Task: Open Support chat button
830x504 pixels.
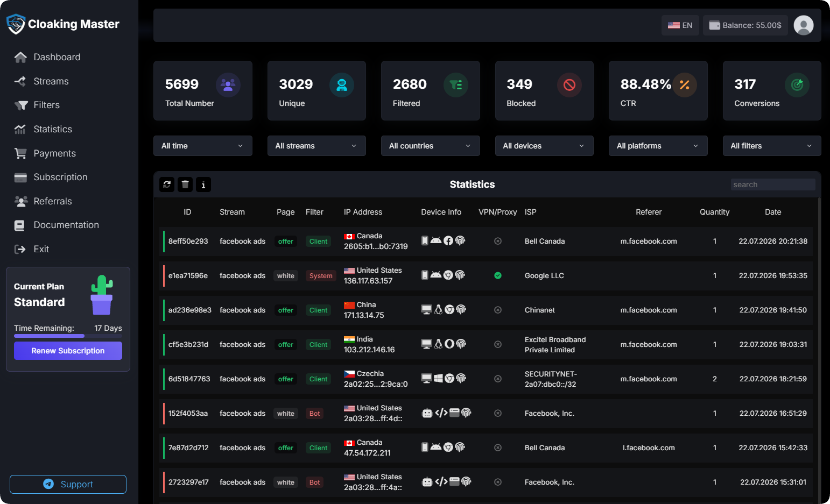Action: coord(68,484)
